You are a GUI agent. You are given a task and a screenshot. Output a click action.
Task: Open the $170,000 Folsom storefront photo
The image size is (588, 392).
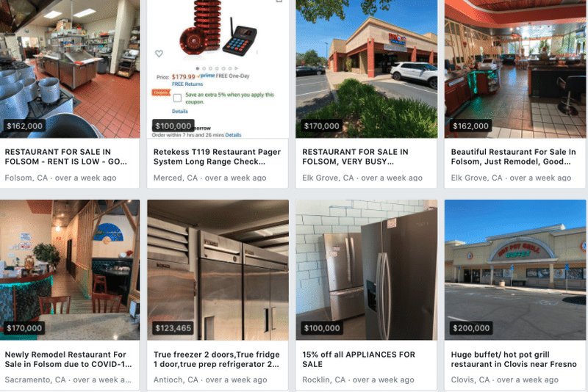pyautogui.click(x=366, y=69)
